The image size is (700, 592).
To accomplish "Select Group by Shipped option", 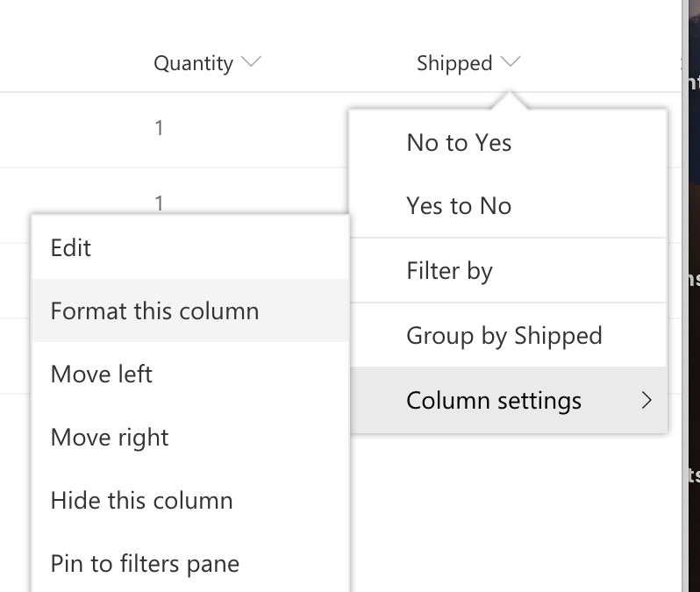I will 504,336.
